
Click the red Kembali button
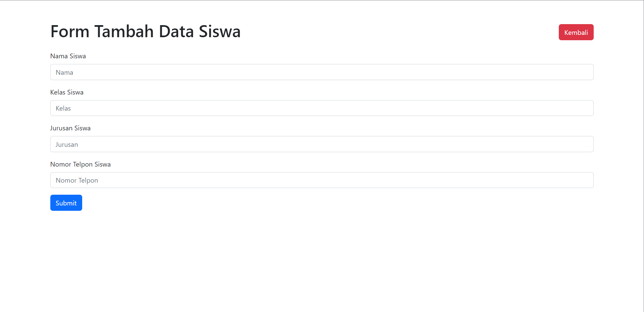576,32
